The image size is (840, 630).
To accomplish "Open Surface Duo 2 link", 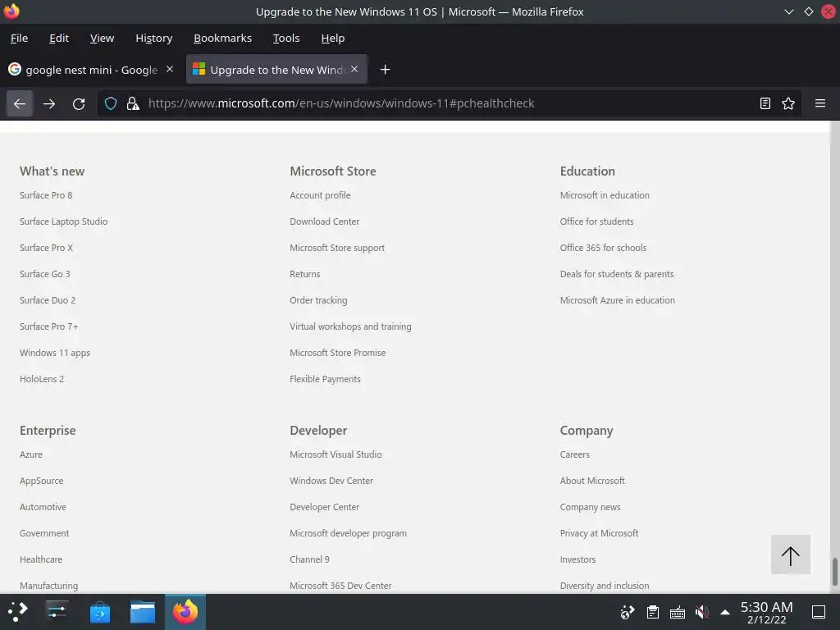I will pyautogui.click(x=48, y=300).
